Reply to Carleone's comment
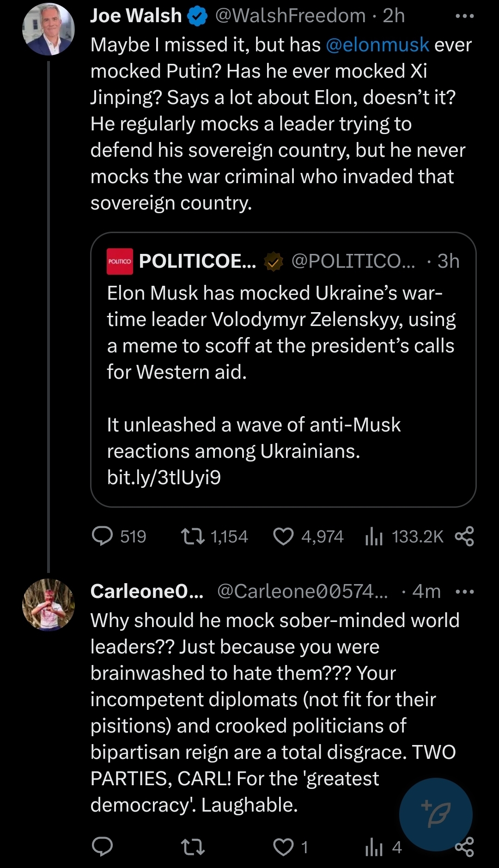Image resolution: width=499 pixels, height=868 pixels. pos(103,847)
